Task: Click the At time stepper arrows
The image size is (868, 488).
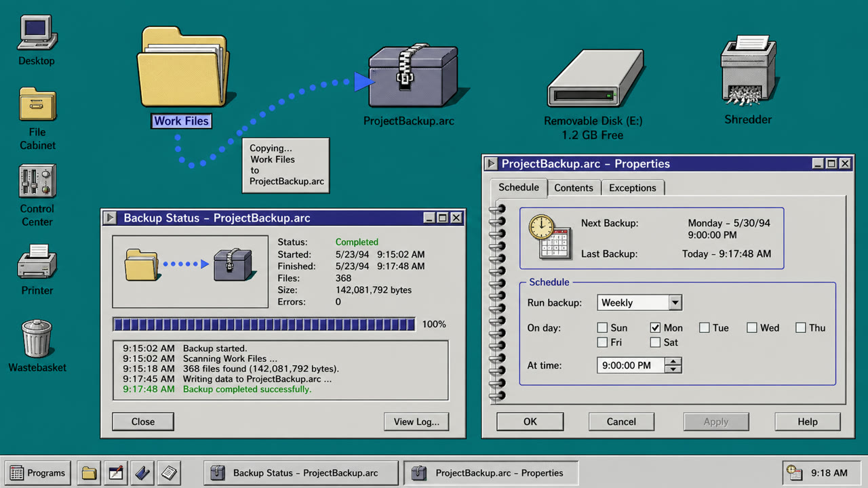Action: click(x=673, y=365)
